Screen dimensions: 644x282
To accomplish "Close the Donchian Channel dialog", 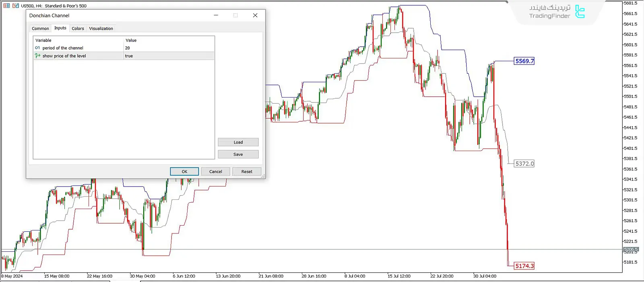I will (x=255, y=15).
